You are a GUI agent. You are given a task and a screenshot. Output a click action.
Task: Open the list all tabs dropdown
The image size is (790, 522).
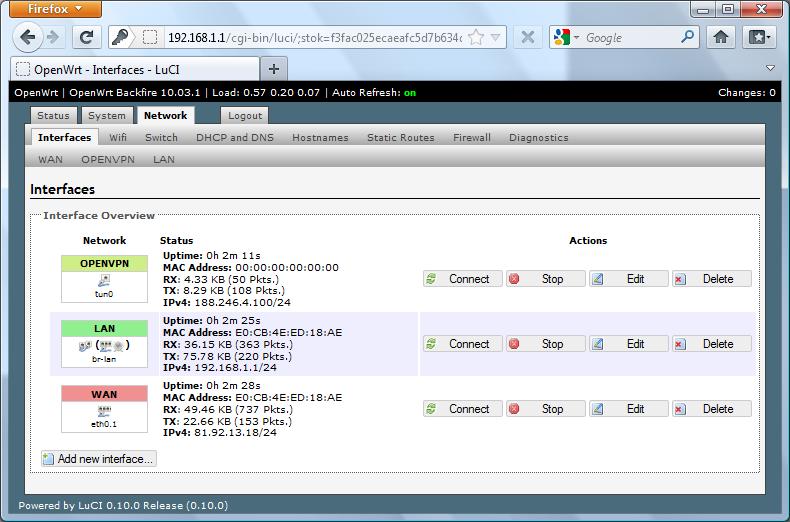coord(770,68)
